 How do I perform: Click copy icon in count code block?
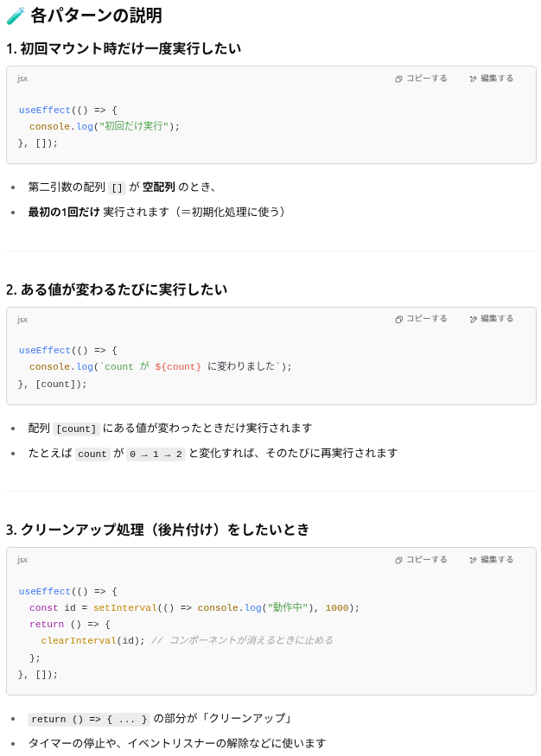pos(398,319)
